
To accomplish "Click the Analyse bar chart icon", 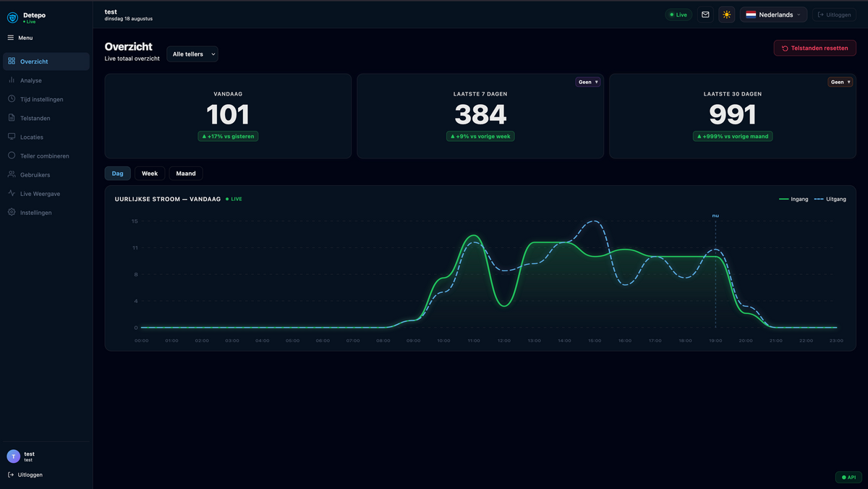I will click(12, 80).
